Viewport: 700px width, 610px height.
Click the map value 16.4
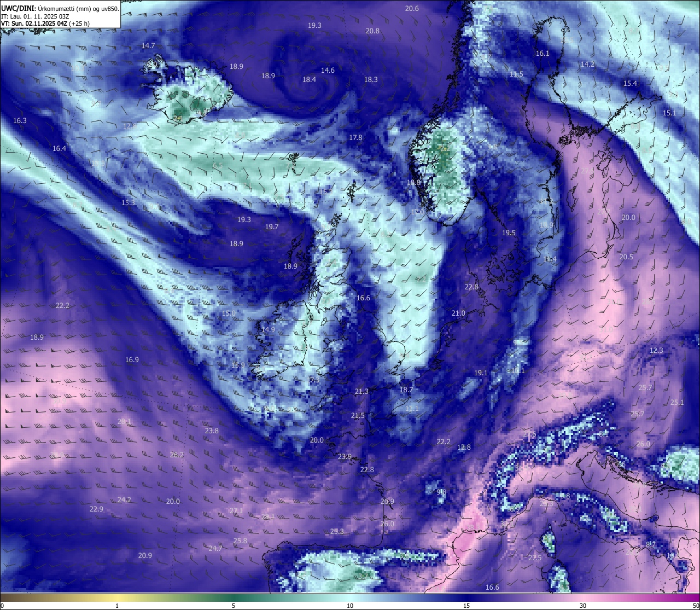pos(59,148)
